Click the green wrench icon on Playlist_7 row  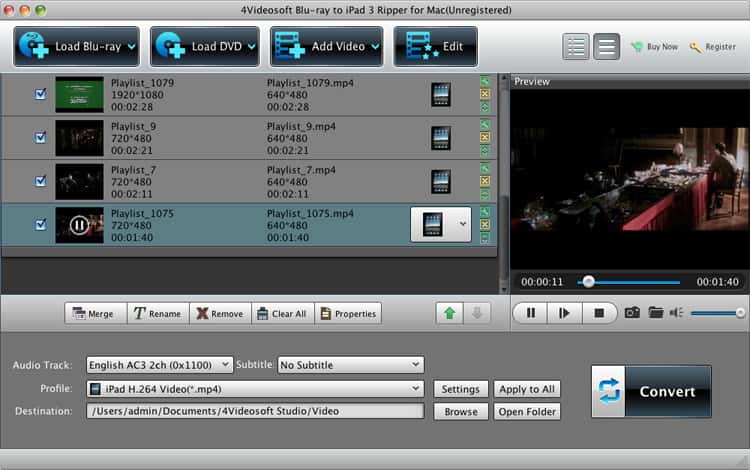(485, 168)
